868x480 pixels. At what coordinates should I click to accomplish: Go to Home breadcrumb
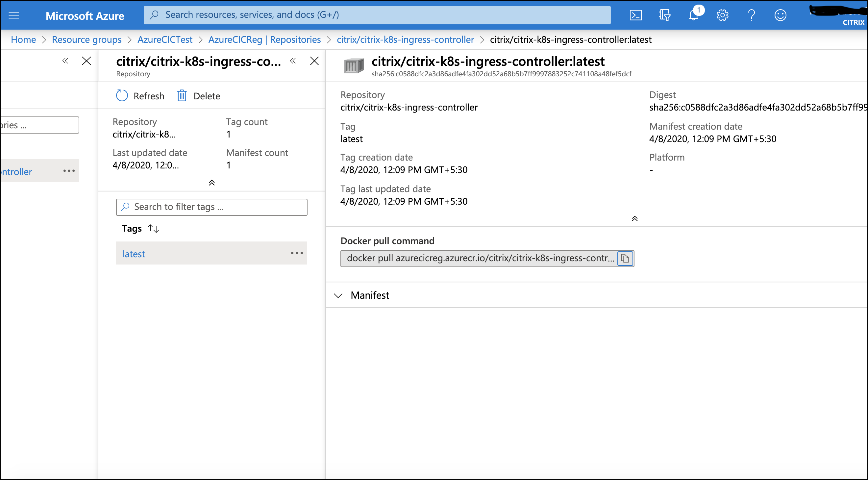point(23,39)
